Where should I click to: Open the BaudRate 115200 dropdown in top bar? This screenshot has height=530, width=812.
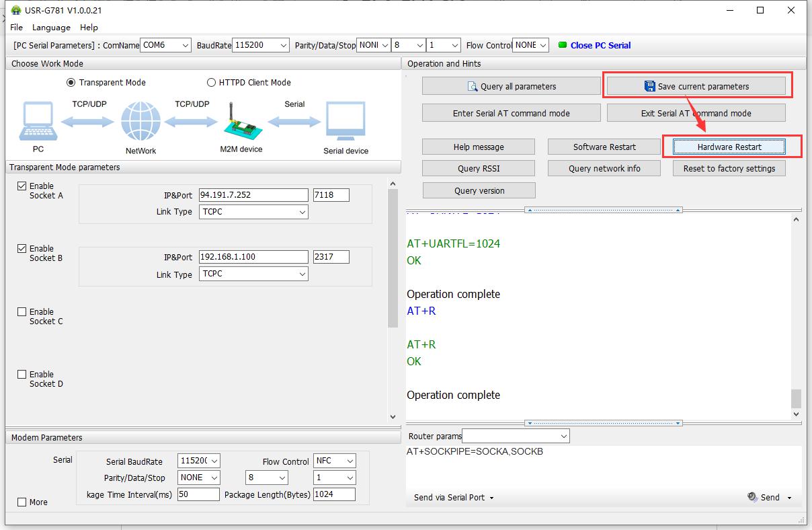tap(261, 45)
